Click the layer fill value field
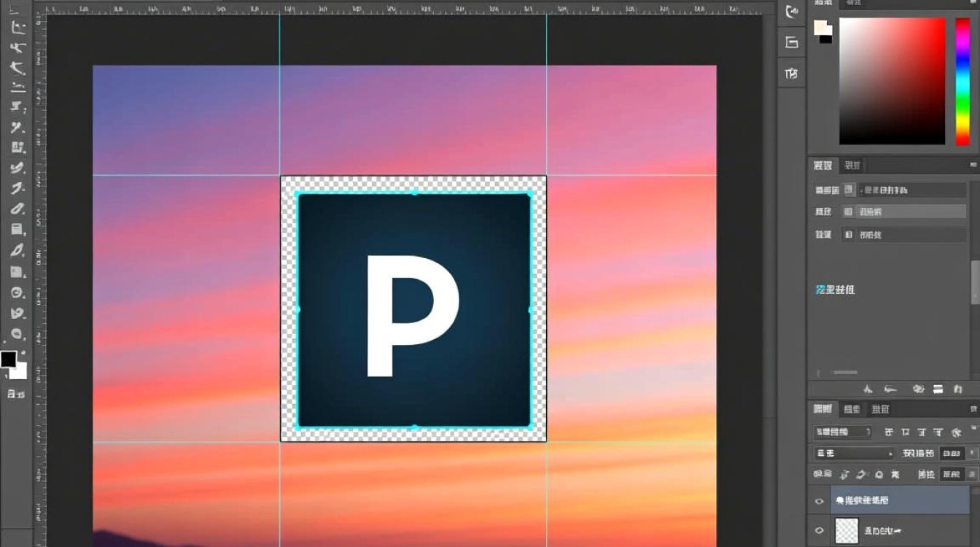980x547 pixels. (x=951, y=474)
